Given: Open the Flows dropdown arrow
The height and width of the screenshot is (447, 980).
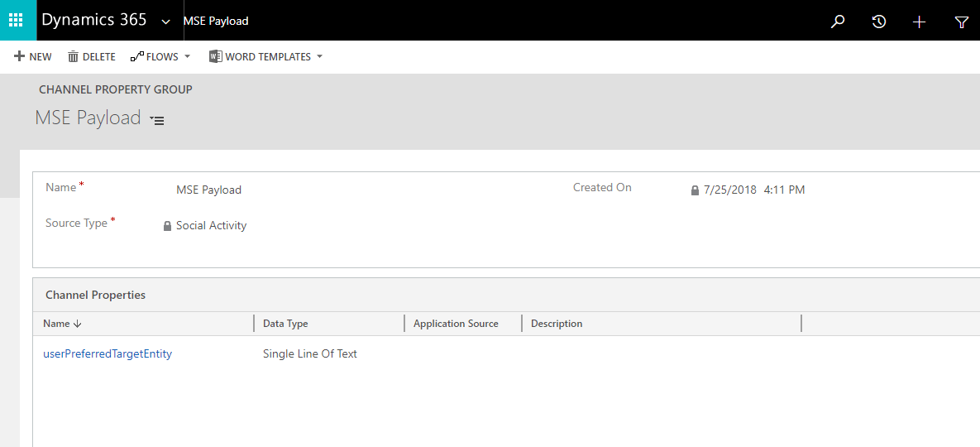Looking at the screenshot, I should pos(187,57).
